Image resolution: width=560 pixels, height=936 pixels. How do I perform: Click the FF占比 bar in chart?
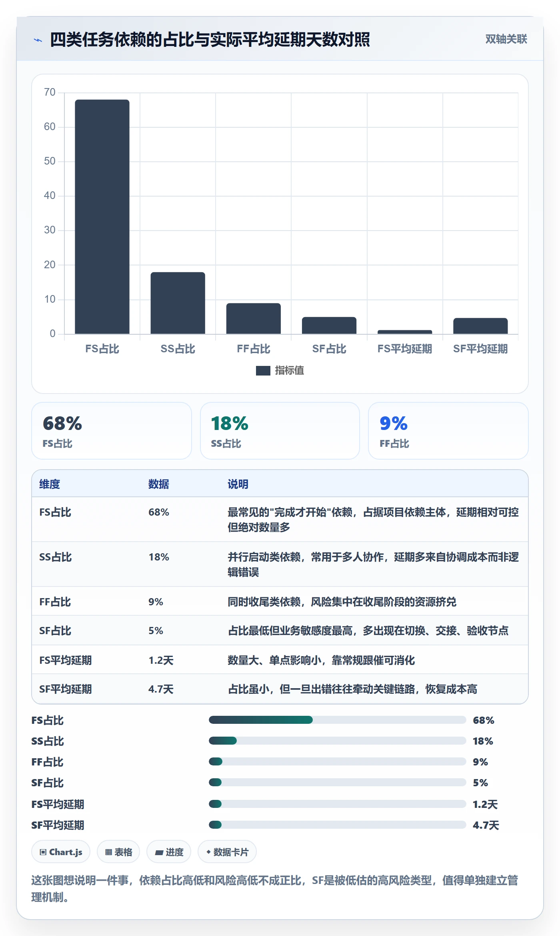tap(253, 318)
